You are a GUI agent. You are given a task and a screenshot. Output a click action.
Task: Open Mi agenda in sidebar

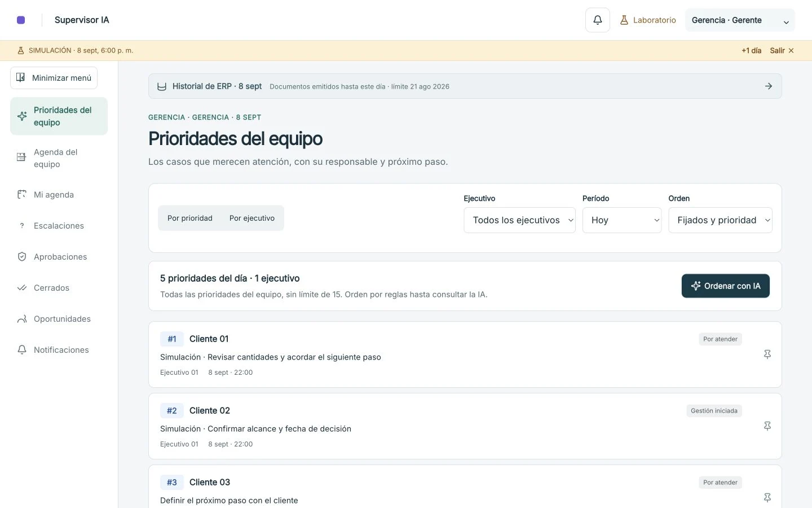59,195
